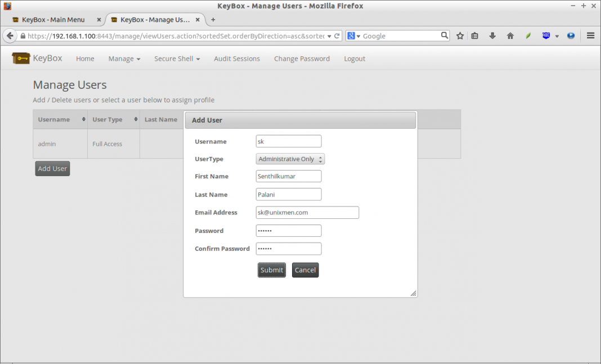Screen dimensions: 601x364
Task: Select the admin user row cell
Action: pos(60,143)
